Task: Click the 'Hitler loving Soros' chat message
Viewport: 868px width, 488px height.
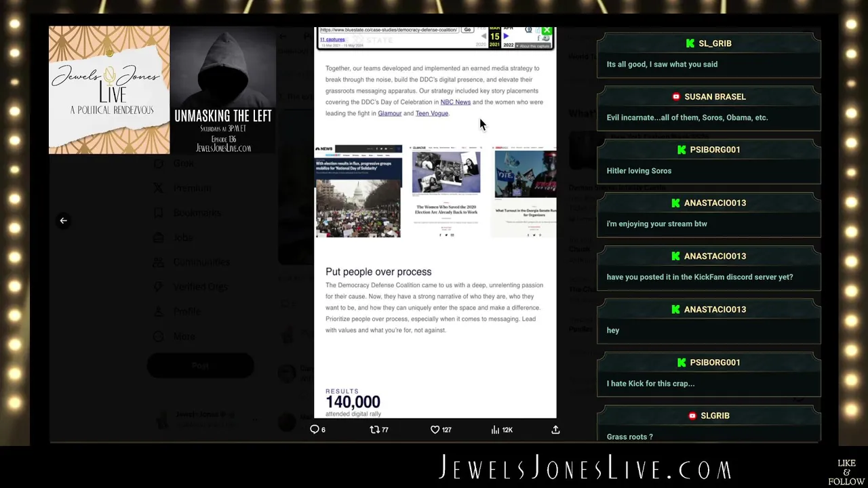Action: click(x=639, y=171)
